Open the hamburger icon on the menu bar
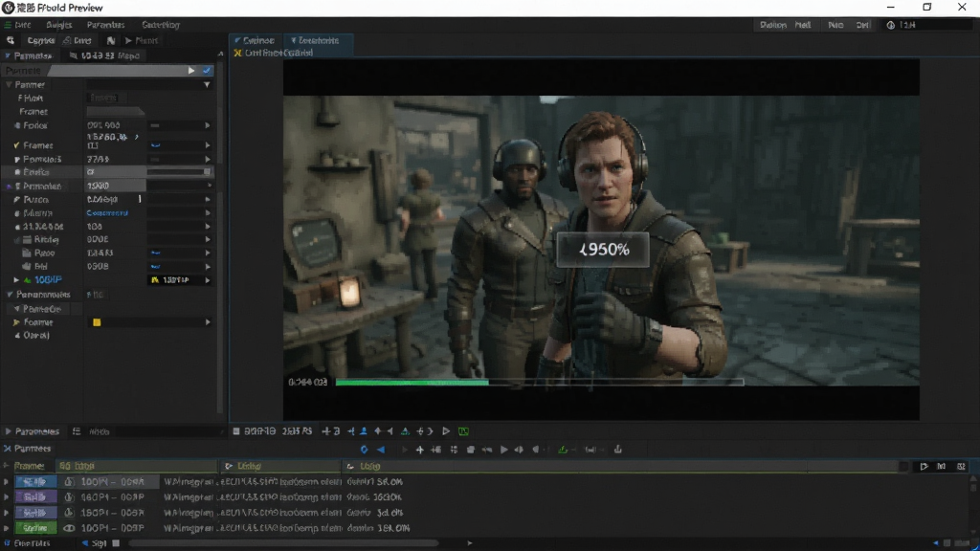 (8, 25)
